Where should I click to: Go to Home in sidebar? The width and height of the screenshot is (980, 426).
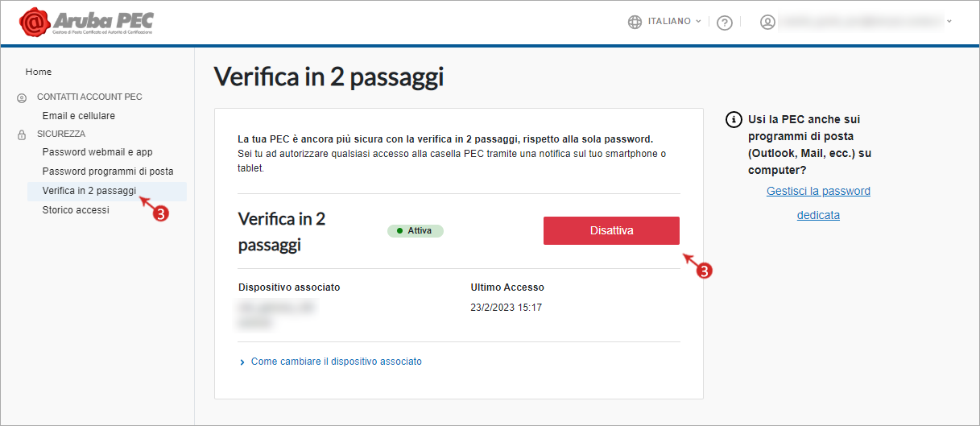(39, 72)
